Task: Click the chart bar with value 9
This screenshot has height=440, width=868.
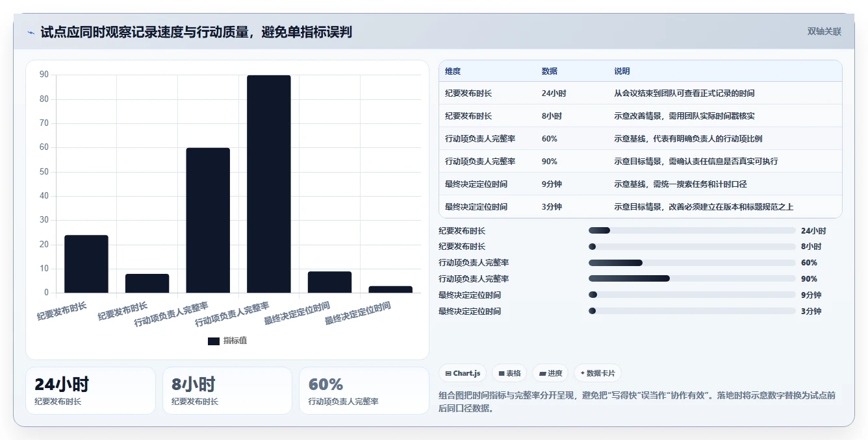Action: [x=329, y=282]
